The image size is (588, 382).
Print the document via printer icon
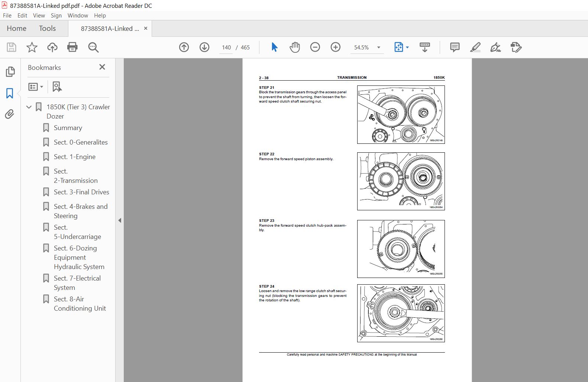72,47
